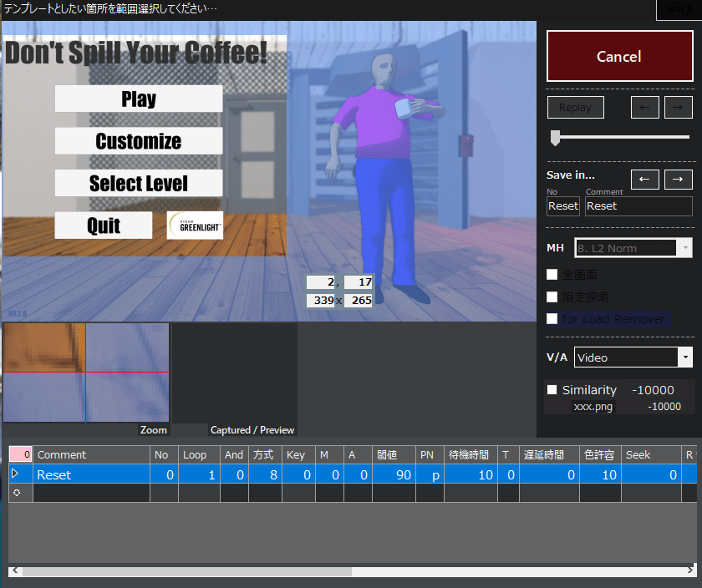The image size is (702, 588).
Task: Click the left arrow next to Save in
Action: pyautogui.click(x=644, y=179)
